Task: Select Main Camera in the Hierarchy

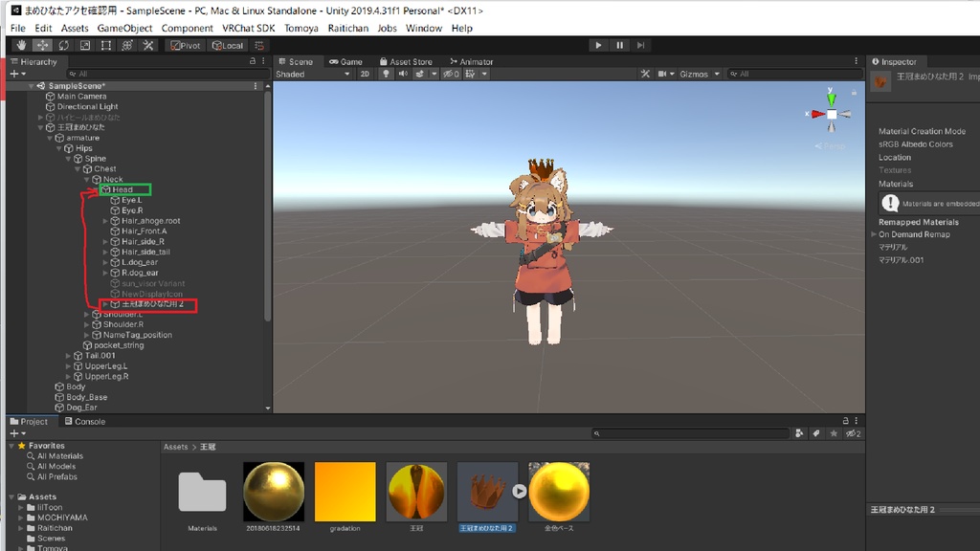Action: (81, 97)
